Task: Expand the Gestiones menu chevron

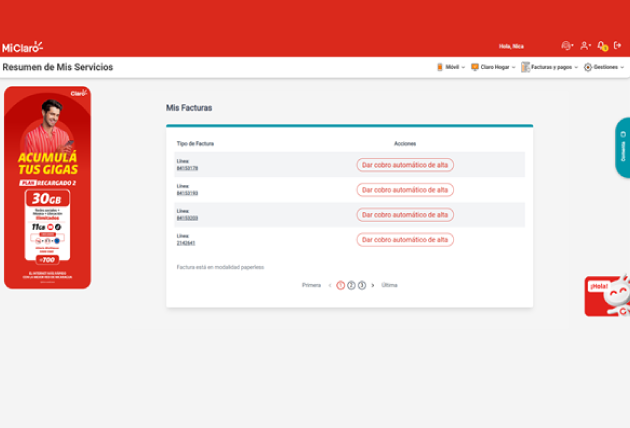Action: click(622, 68)
